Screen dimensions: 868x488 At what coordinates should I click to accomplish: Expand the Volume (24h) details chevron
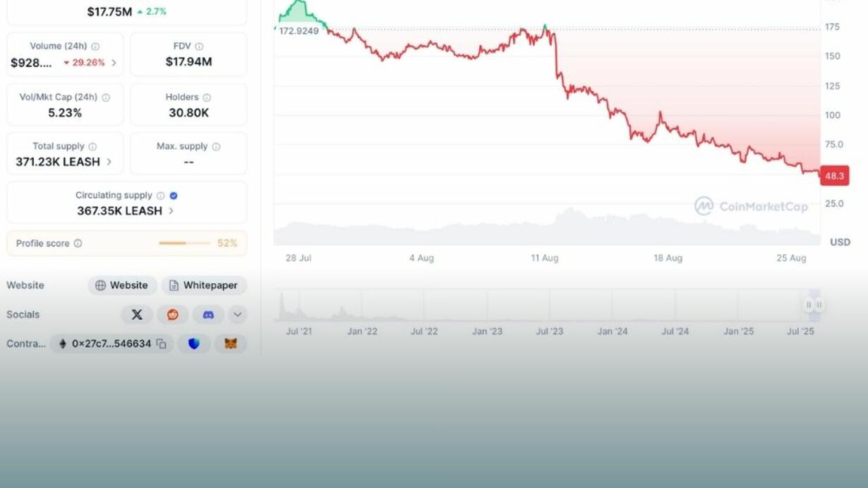(x=114, y=63)
